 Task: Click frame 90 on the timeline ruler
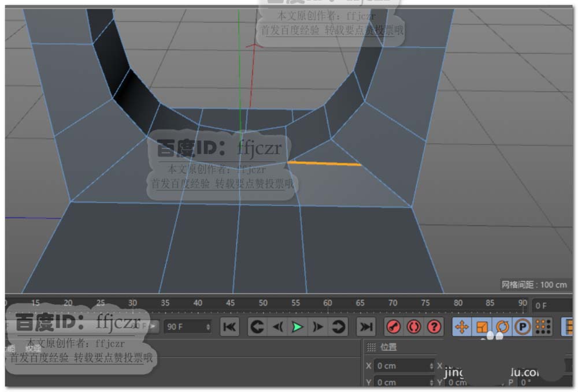point(523,303)
